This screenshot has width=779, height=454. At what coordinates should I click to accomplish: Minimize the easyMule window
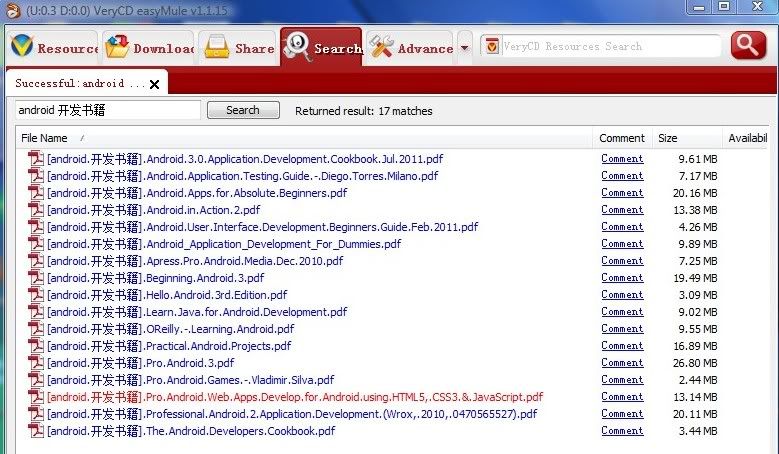[699, 7]
